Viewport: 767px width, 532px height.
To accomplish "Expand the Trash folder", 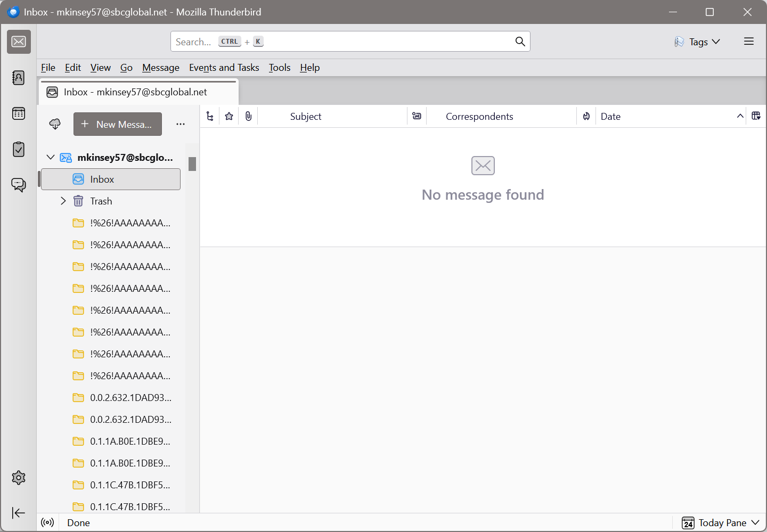I will click(63, 201).
